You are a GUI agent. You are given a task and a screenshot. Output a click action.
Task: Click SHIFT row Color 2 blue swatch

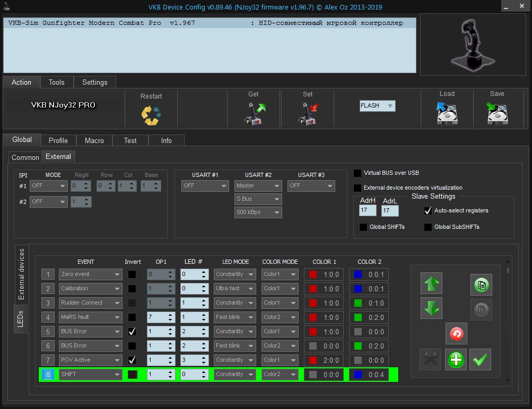click(x=358, y=375)
